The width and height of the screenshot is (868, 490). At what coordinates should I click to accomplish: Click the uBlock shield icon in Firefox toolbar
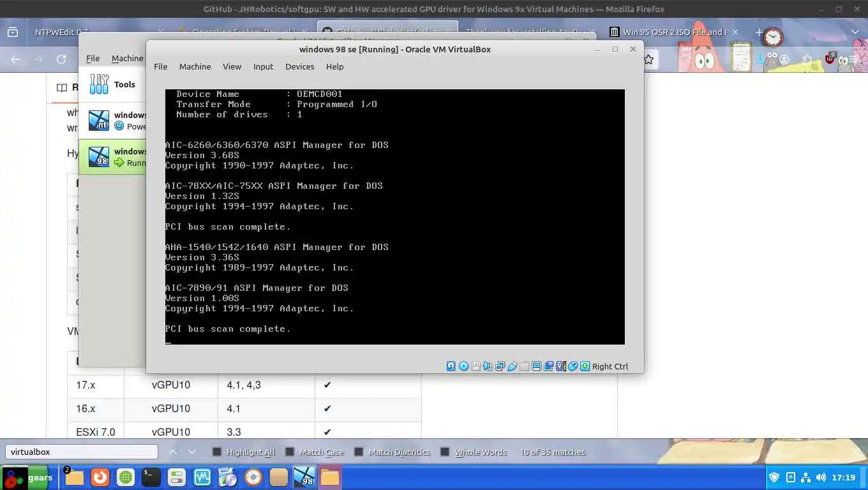pyautogui.click(x=830, y=59)
